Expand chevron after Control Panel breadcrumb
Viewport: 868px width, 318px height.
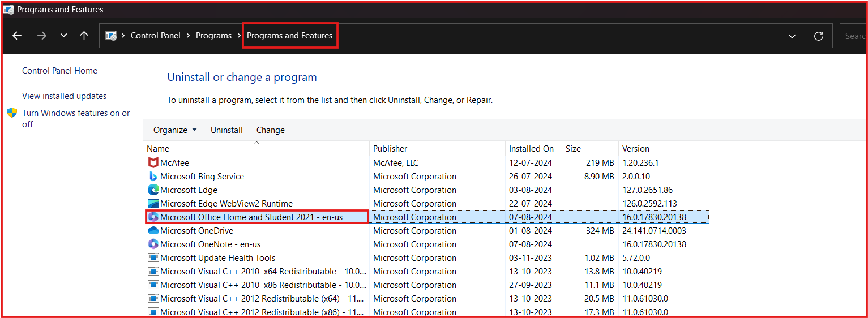coord(189,36)
